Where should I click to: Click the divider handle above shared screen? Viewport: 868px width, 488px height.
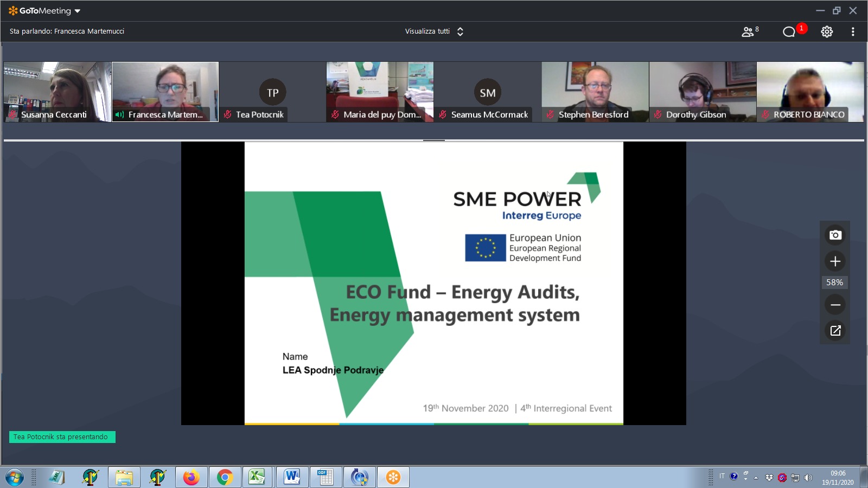point(434,140)
